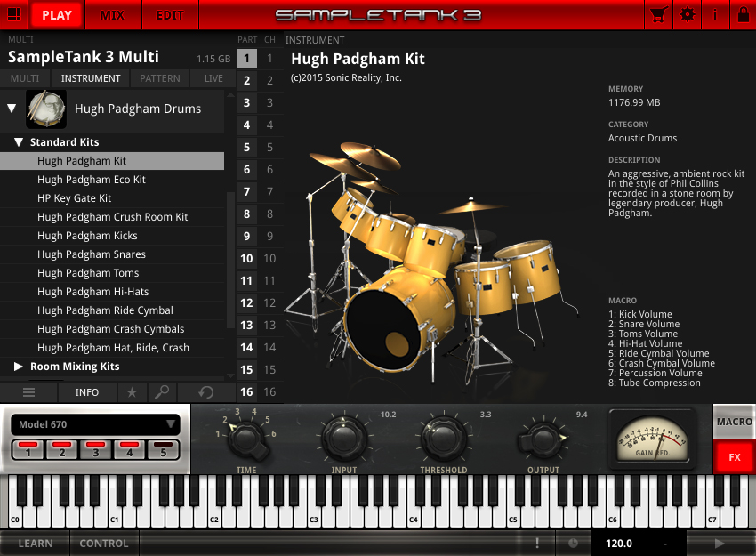This screenshot has height=556, width=756.
Task: Toggle FX slot 1
Action: 28,449
